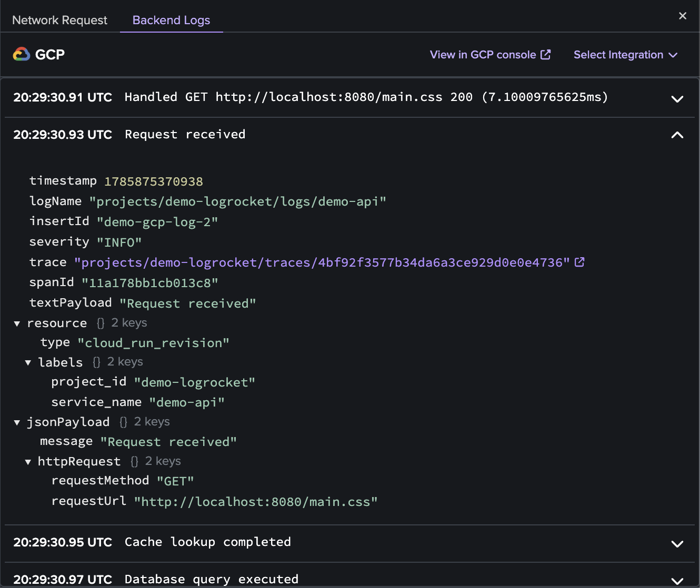The height and width of the screenshot is (588, 700).
Task: Click the textPayload value Request received
Action: [x=187, y=303]
